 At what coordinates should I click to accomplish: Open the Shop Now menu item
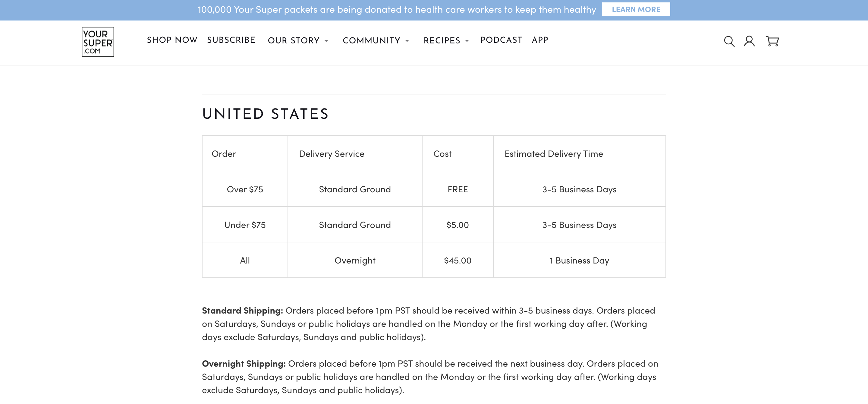point(172,40)
